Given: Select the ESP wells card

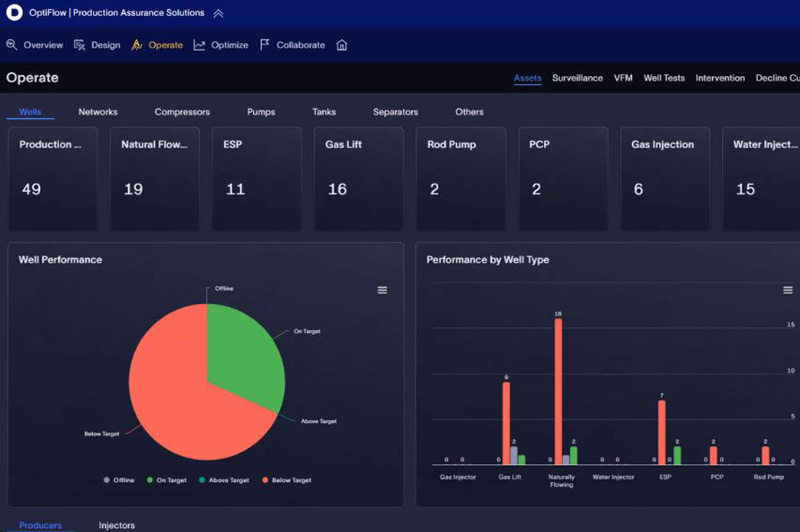Looking at the screenshot, I should click(x=257, y=179).
